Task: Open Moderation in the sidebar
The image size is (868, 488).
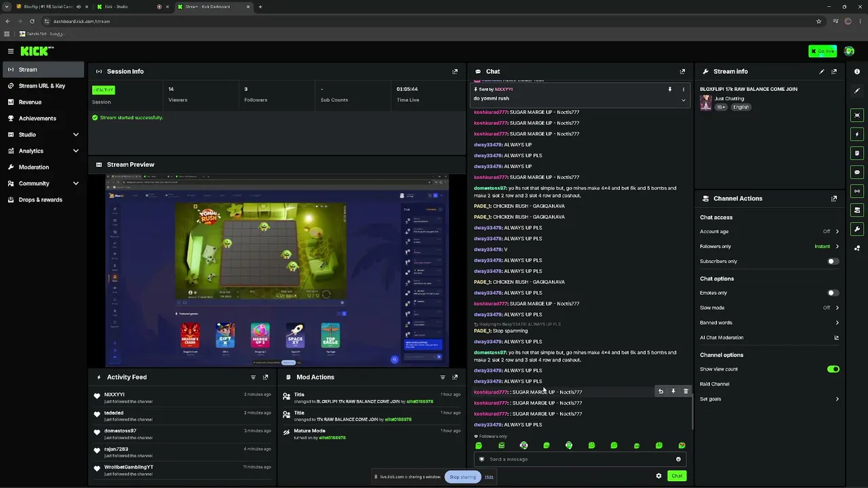Action: click(43, 167)
